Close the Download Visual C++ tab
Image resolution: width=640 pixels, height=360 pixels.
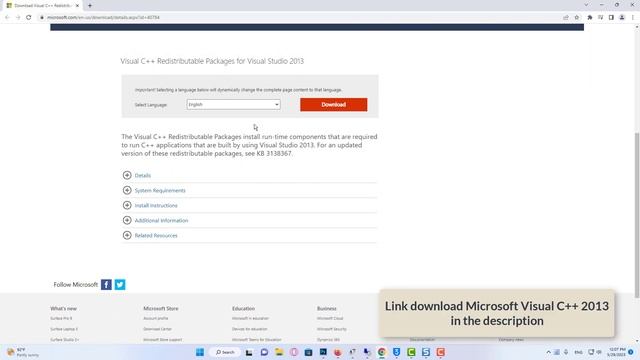77,6
